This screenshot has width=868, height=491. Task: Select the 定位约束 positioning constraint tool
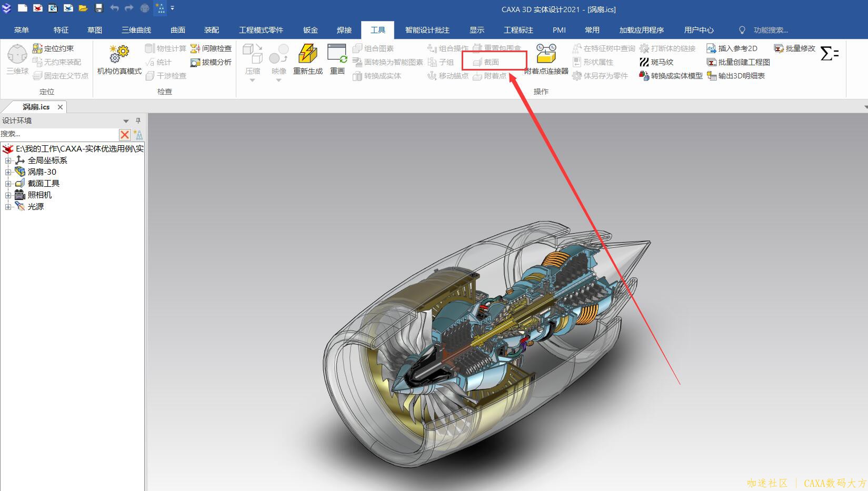[x=53, y=48]
